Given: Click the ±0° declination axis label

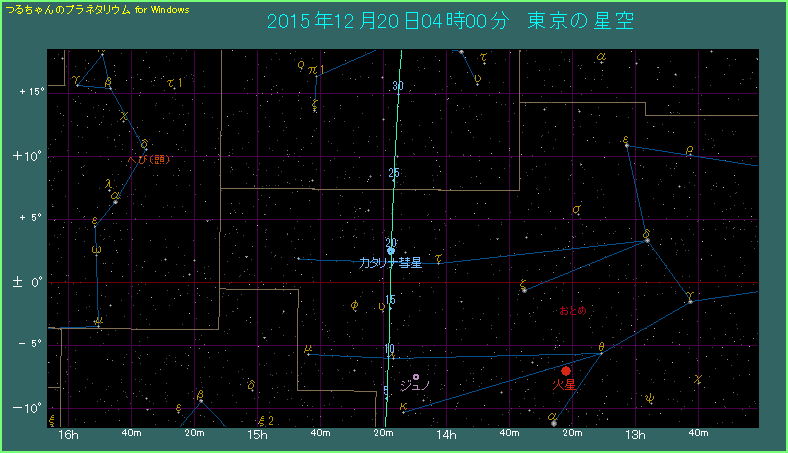Looking at the screenshot, I should pyautogui.click(x=32, y=283).
